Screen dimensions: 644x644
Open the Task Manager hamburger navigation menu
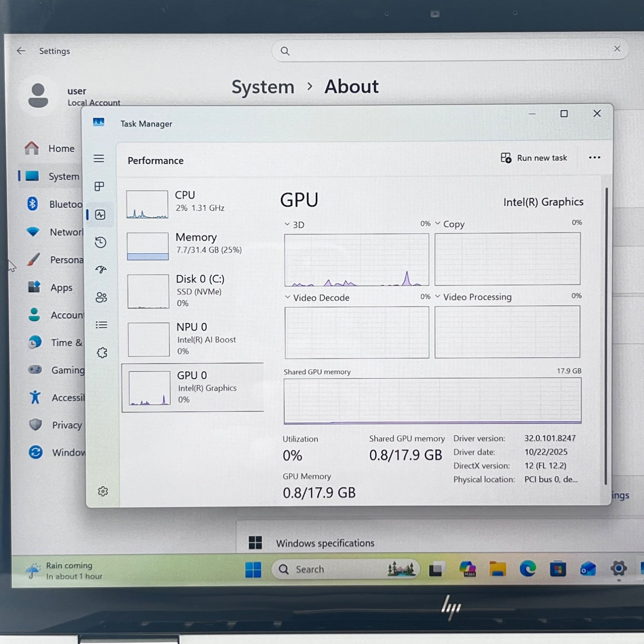coord(99,158)
